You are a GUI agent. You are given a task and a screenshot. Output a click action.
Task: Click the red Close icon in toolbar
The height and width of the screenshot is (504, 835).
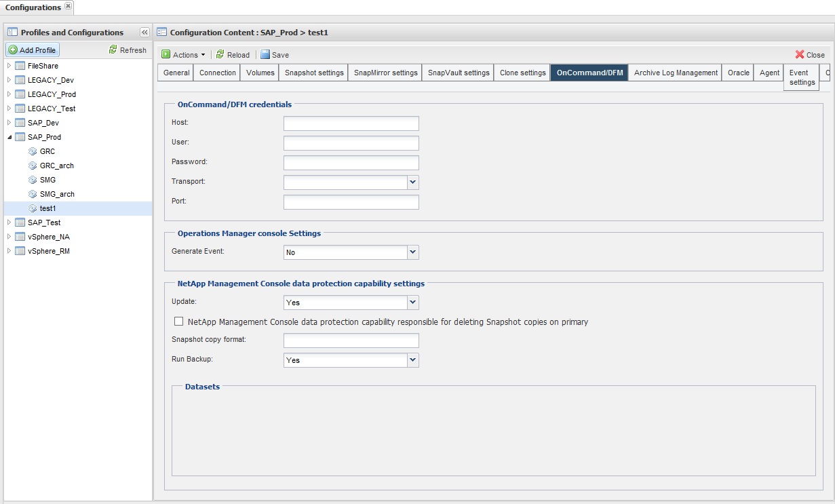(x=800, y=55)
